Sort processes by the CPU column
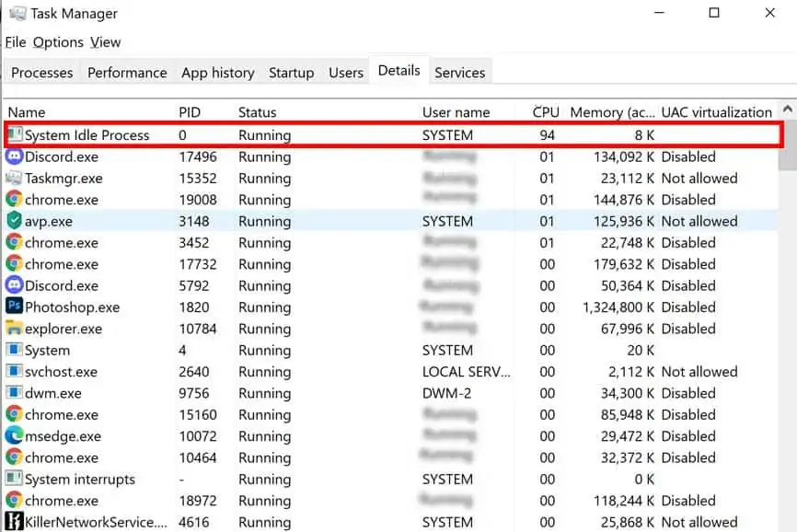 tap(545, 111)
